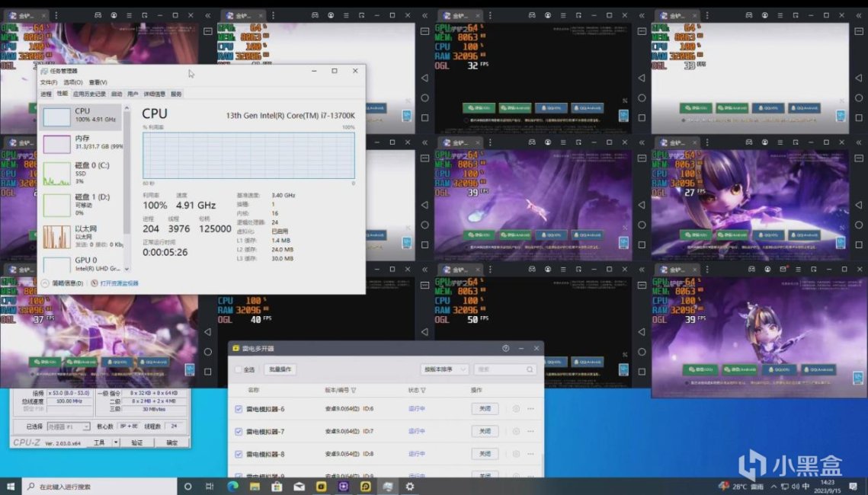Open settings gear for 雷电模拟器-6
Image resolution: width=868 pixels, height=495 pixels.
click(516, 409)
